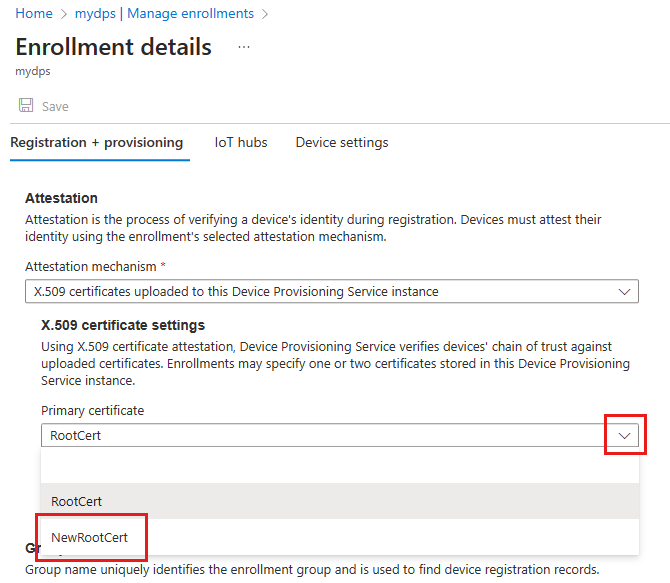The height and width of the screenshot is (583, 670).
Task: Click X.509 certificate settings heading
Action: (123, 325)
